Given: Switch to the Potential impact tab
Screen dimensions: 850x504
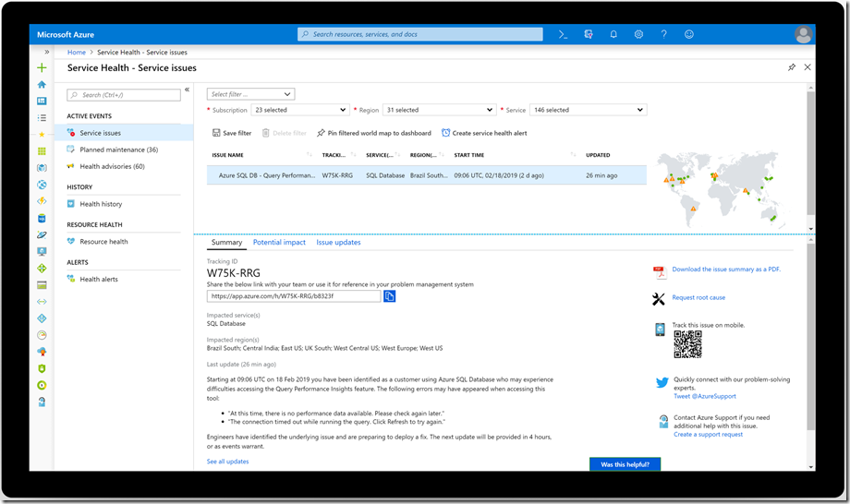Looking at the screenshot, I should [x=279, y=243].
